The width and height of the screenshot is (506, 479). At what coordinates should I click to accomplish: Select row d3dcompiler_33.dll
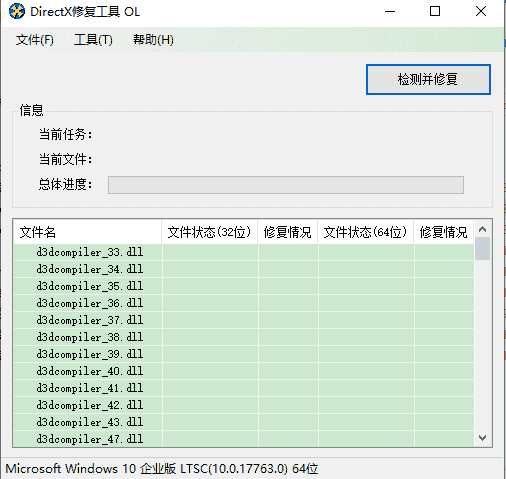point(244,252)
